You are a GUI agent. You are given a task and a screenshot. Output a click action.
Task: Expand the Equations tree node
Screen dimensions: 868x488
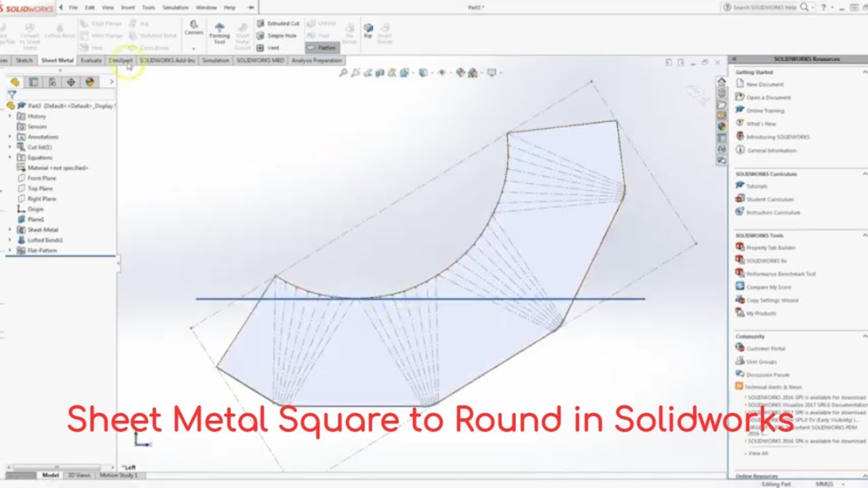10,157
